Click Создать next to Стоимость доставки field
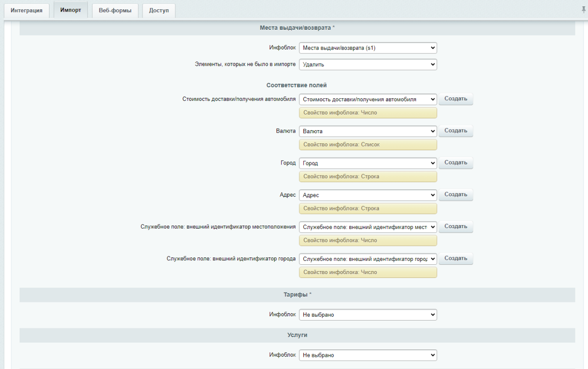This screenshot has width=588, height=369. (455, 98)
